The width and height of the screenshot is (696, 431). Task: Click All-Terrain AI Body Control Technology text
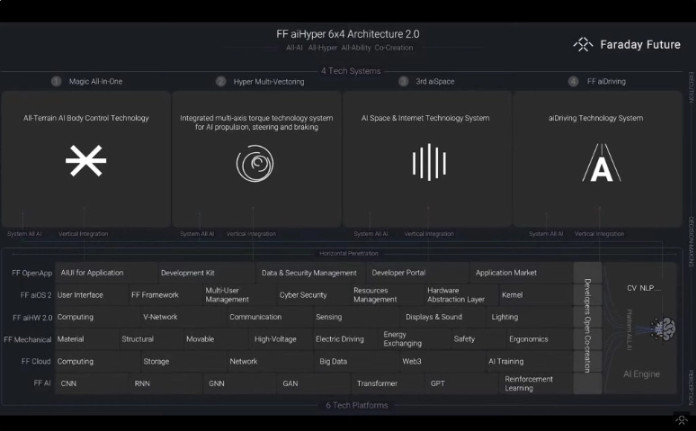pyautogui.click(x=86, y=118)
